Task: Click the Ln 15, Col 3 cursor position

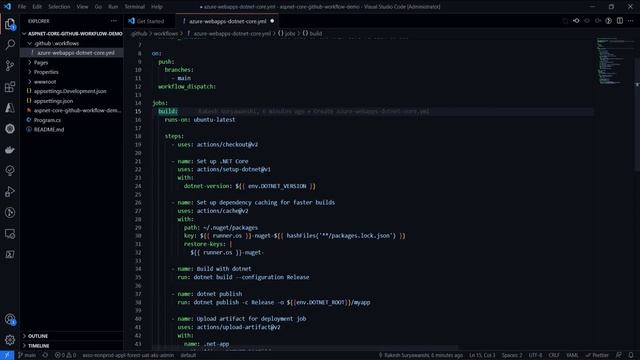Action: [x=482, y=356]
